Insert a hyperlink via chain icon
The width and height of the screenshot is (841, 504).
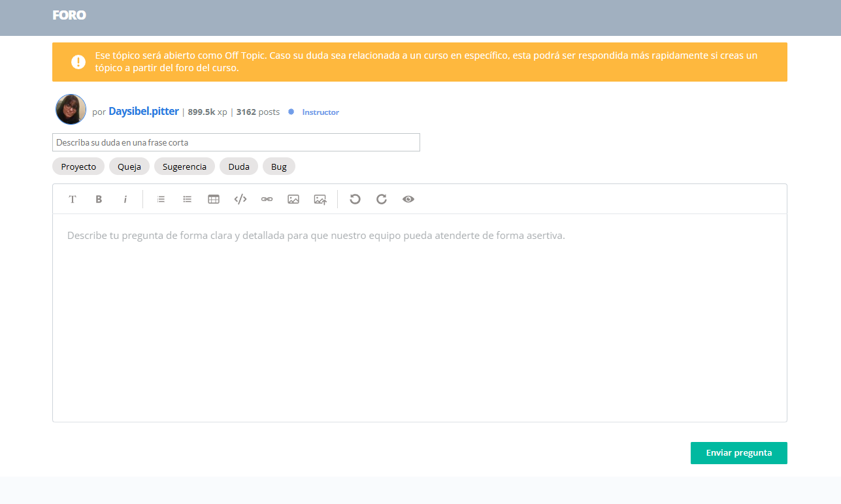click(x=267, y=199)
